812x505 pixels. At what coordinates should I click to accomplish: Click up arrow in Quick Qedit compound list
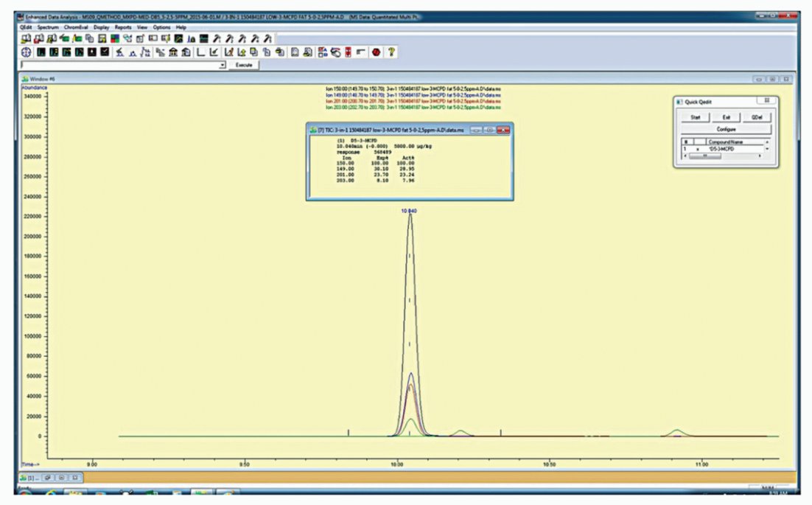pyautogui.click(x=767, y=142)
